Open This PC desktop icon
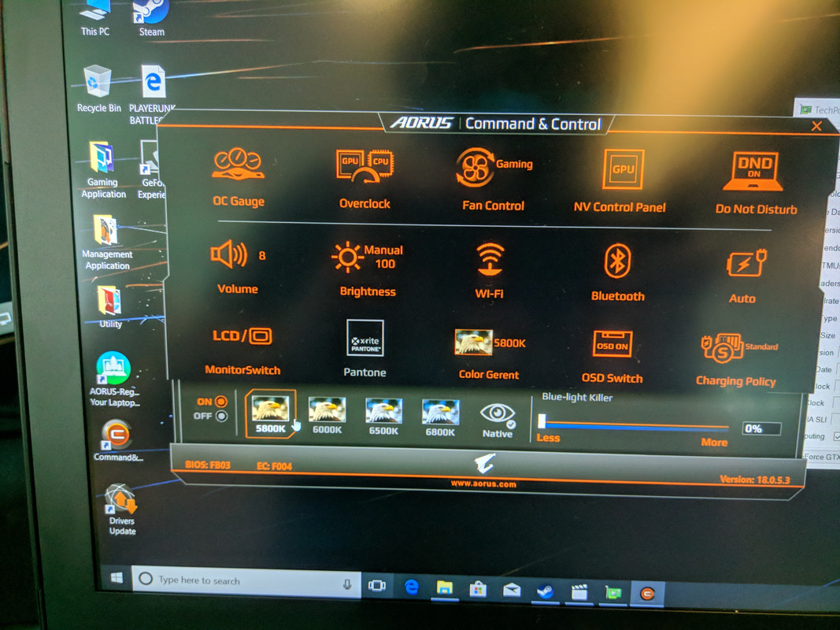The image size is (840, 630). (x=95, y=18)
